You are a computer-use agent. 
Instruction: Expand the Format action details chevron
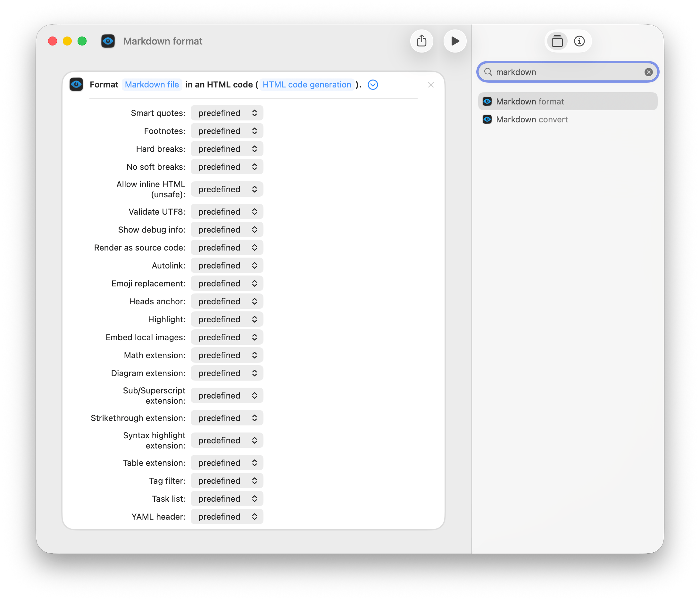373,85
